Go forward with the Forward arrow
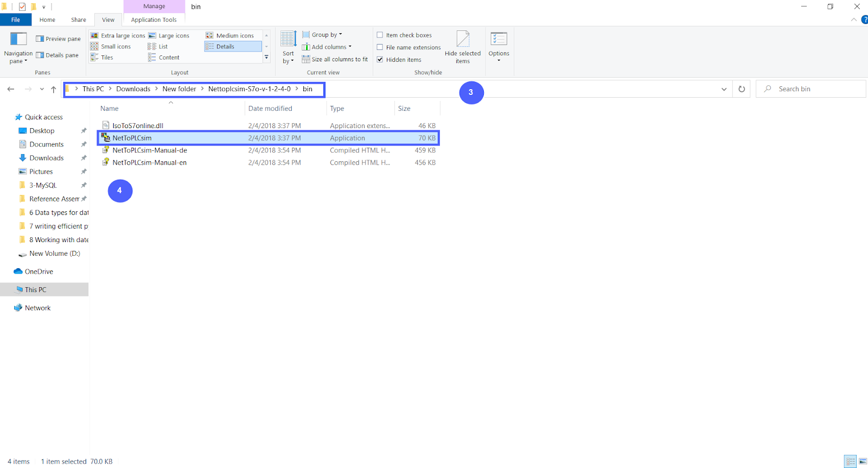 click(x=28, y=89)
